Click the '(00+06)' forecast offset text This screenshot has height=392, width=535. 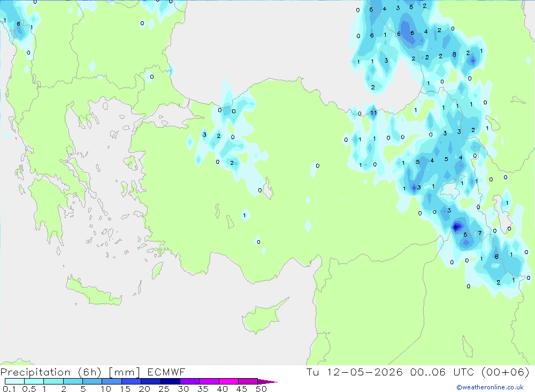click(x=506, y=372)
